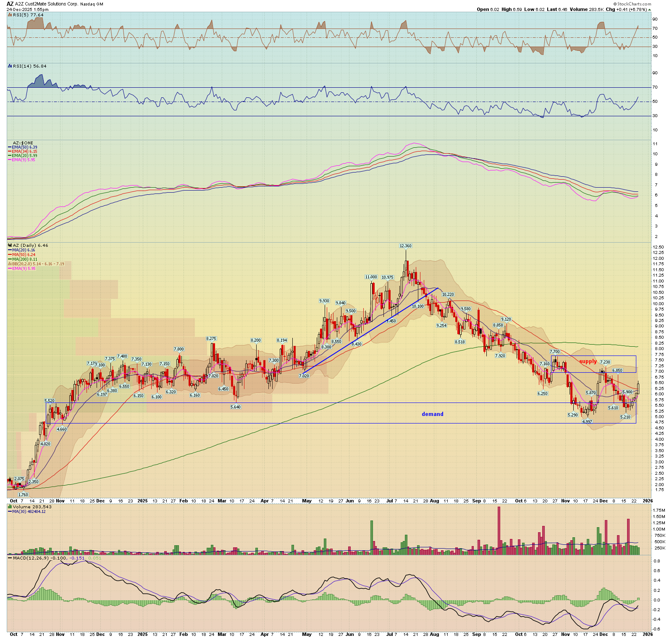This screenshot has height=638, width=672.
Task: Click the candlestick icon beside AZ (Daily)
Action: [10, 246]
